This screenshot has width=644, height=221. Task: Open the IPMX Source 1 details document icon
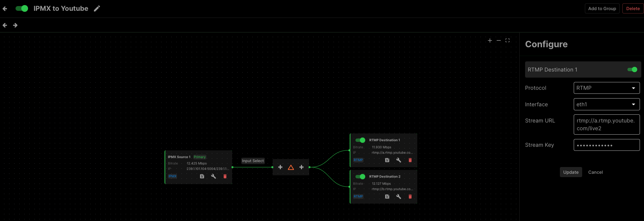tap(202, 176)
